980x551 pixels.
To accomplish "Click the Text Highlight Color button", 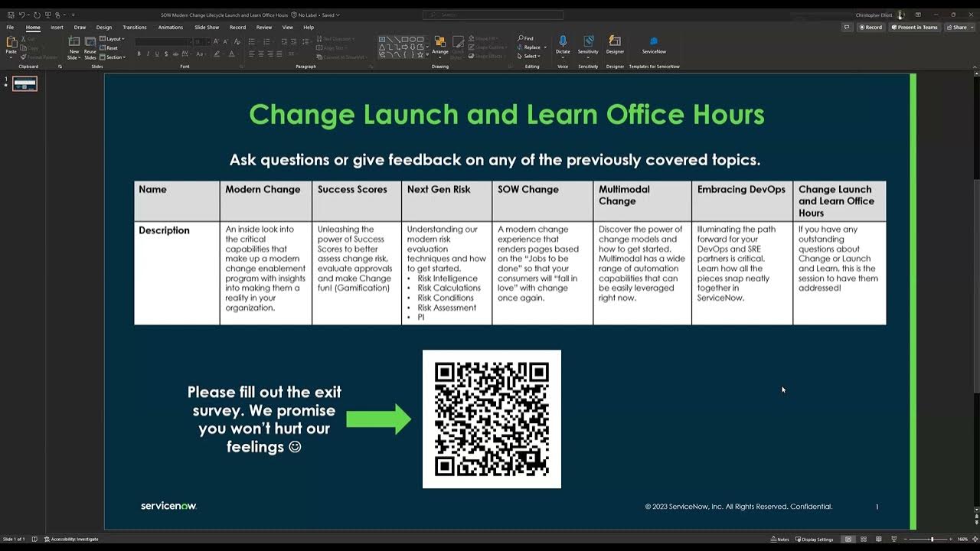I will click(217, 54).
